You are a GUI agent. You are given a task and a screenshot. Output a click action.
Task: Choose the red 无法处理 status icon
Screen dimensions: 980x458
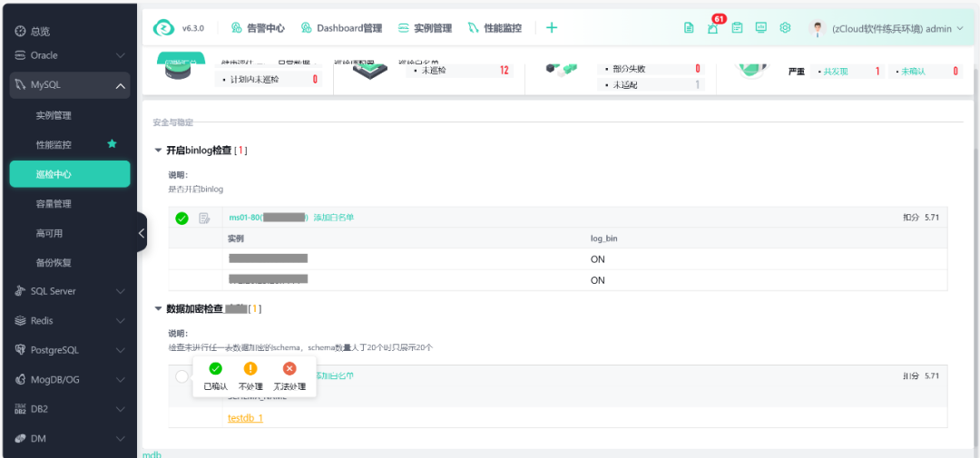pos(289,368)
